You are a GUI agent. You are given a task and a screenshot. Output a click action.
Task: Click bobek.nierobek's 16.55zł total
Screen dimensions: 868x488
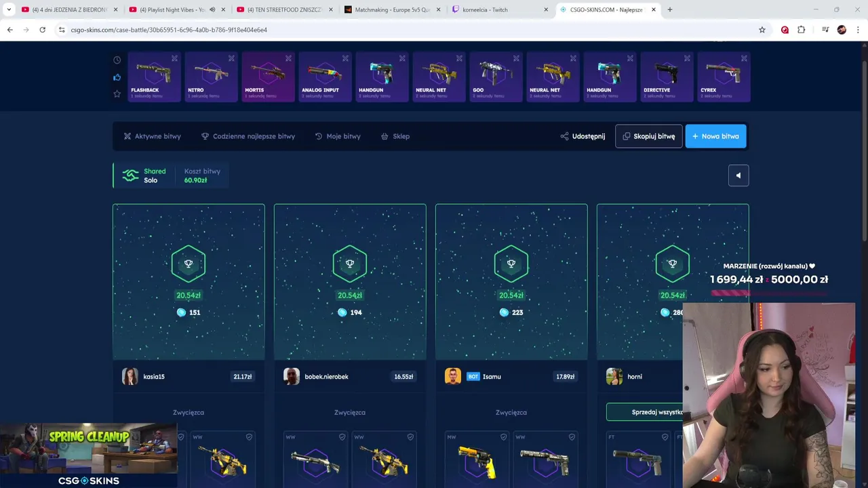(x=403, y=377)
